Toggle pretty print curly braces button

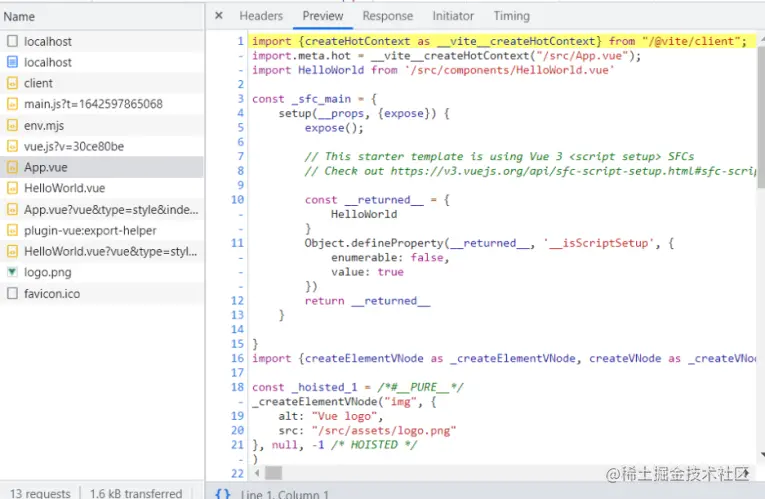tap(222, 493)
